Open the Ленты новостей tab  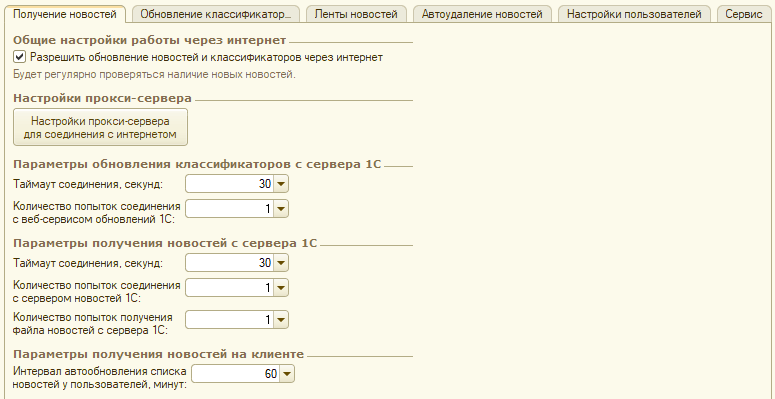[x=356, y=14]
